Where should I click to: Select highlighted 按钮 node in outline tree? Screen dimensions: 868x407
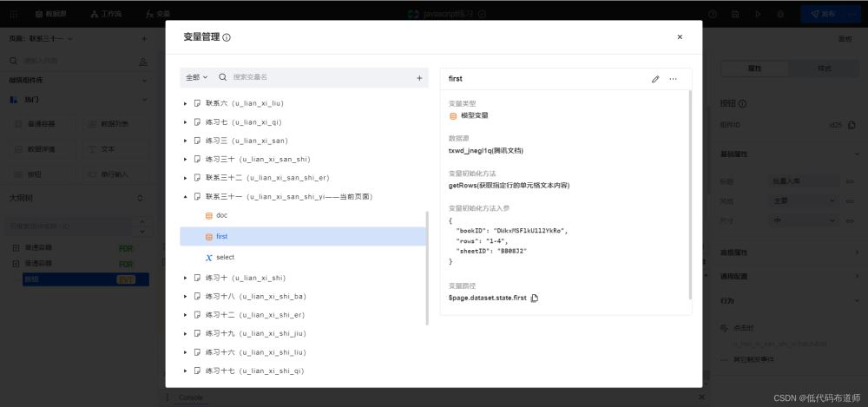tap(86, 279)
